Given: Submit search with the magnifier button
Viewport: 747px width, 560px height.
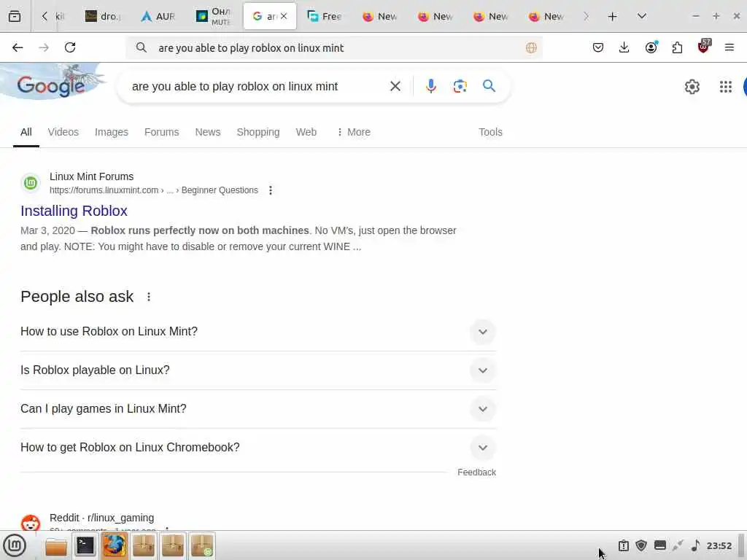Looking at the screenshot, I should (489, 86).
